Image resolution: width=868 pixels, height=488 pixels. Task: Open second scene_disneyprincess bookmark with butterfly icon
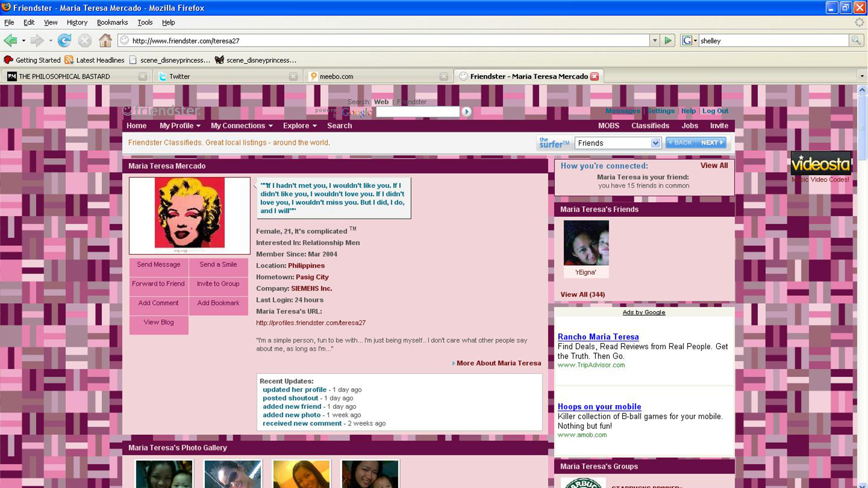point(256,60)
